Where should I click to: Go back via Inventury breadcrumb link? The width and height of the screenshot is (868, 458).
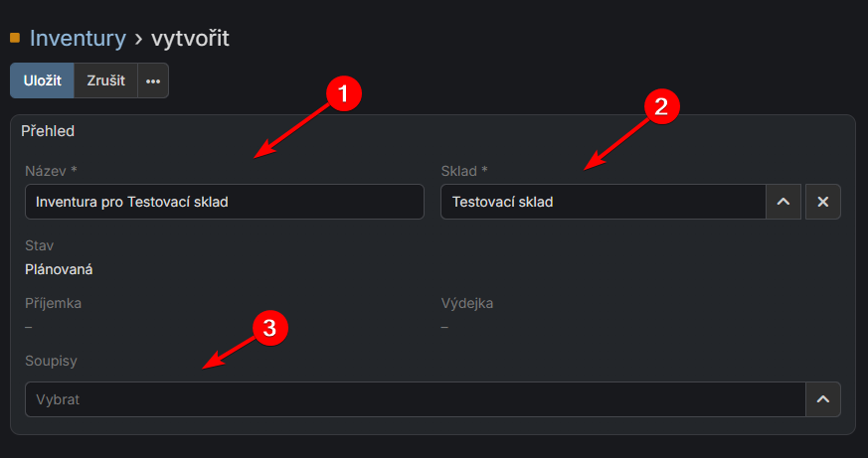pyautogui.click(x=78, y=39)
